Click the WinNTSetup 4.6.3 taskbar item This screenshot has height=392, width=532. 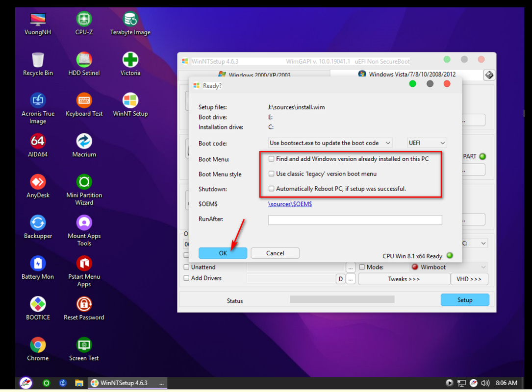[127, 383]
